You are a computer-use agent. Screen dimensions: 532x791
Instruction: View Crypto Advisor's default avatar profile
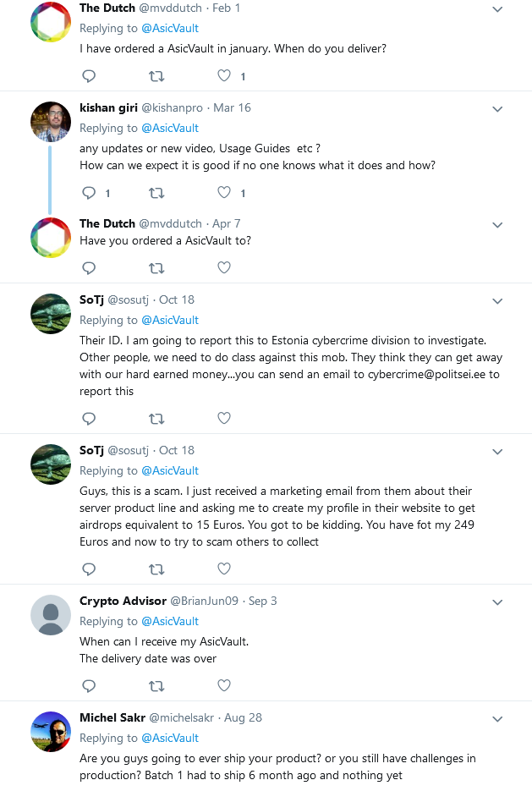click(x=51, y=615)
